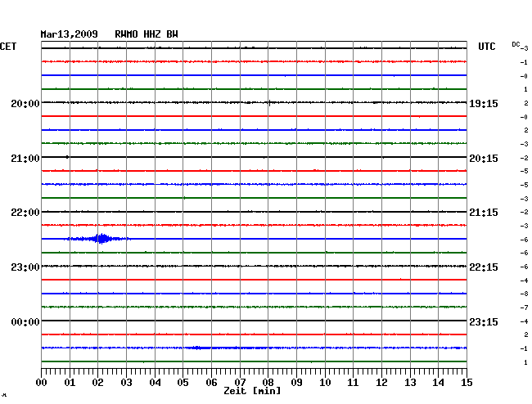This screenshot has height=404, width=532.
Task: Select the 00:00 CET time label
Action: coord(25,321)
